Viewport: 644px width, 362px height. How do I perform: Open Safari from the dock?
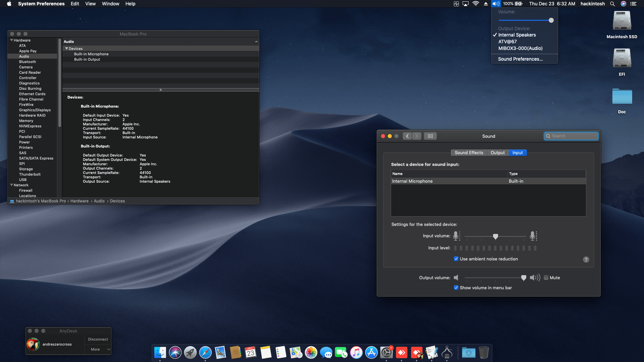tap(205, 353)
